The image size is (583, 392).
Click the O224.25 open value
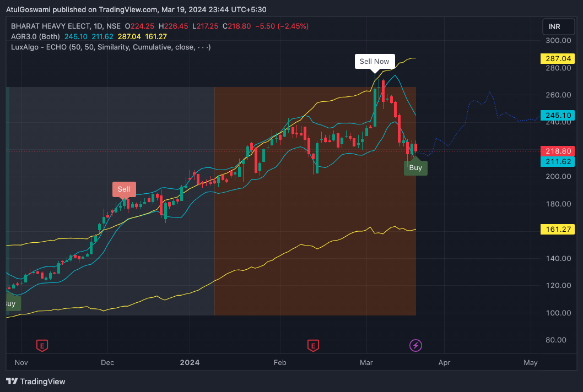click(x=139, y=26)
